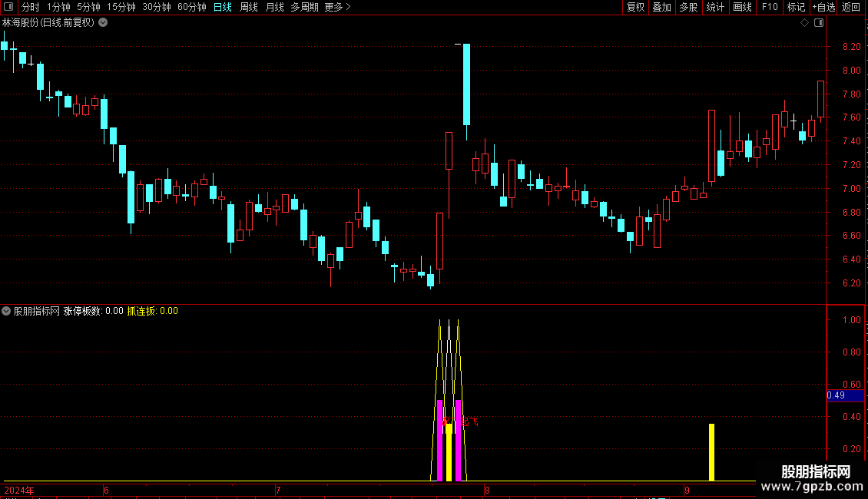Viewport: 868px width, 499px height.
Task: Click the 返回 back button
Action: (x=851, y=7)
